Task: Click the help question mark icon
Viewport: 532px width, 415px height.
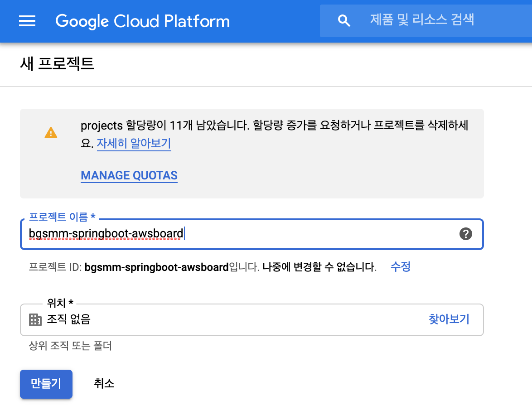Action: click(465, 234)
